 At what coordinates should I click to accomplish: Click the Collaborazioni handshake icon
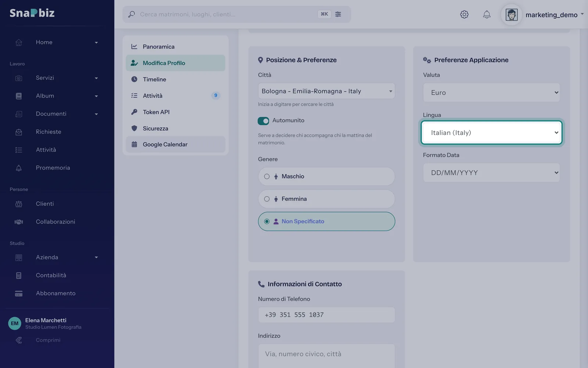pyautogui.click(x=19, y=222)
